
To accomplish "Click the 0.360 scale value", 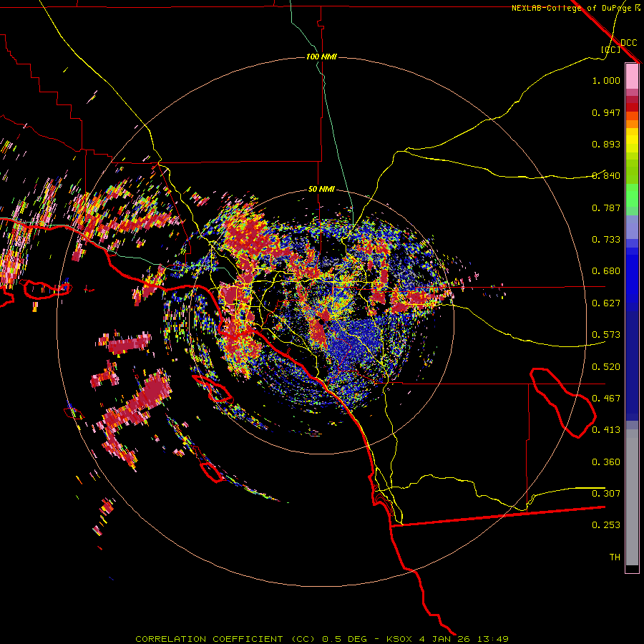I will click(606, 462).
